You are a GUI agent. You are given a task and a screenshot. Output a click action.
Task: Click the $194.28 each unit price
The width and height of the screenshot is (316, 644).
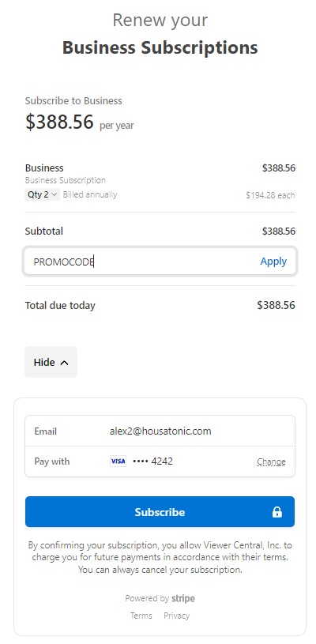[270, 195]
